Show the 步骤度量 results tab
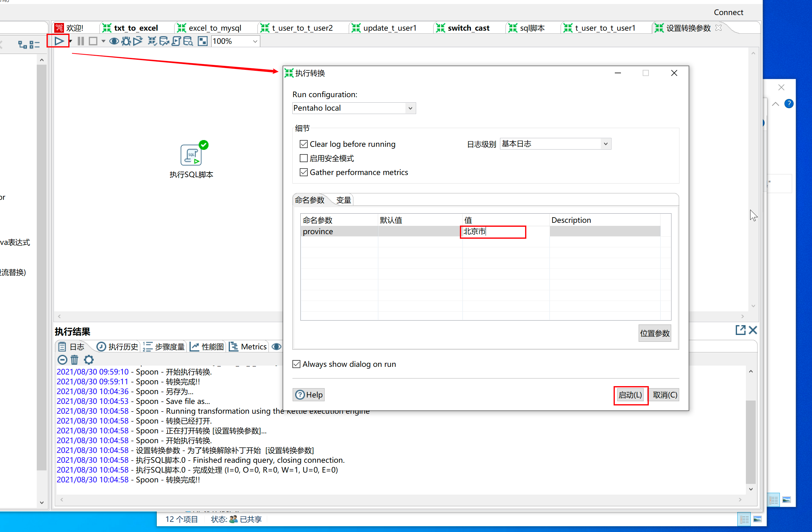Image resolution: width=812 pixels, height=532 pixels. (164, 347)
